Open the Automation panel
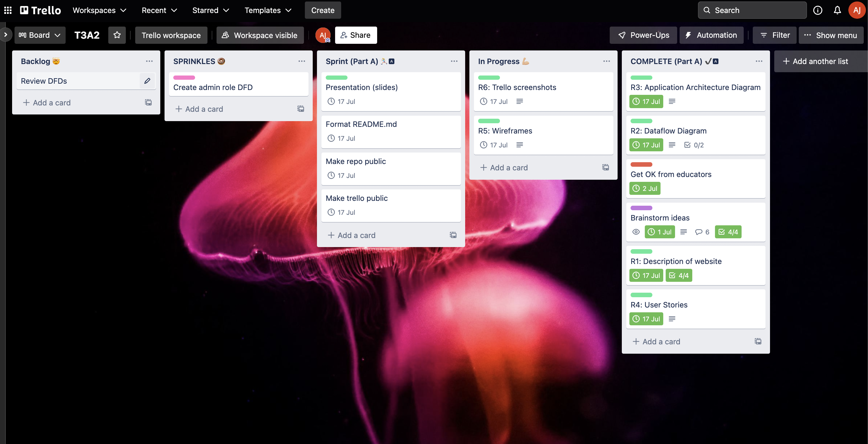 [x=711, y=34]
